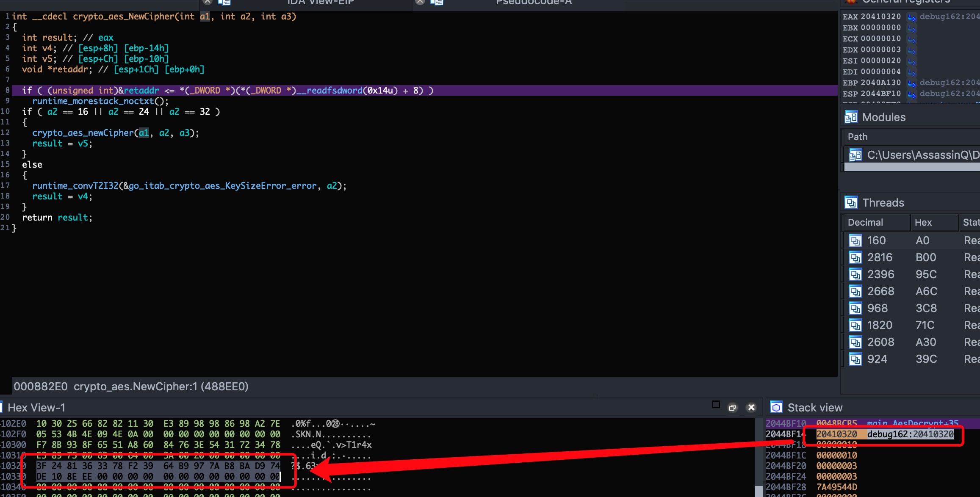
Task: Click the Stack view panel icon
Action: pos(776,408)
